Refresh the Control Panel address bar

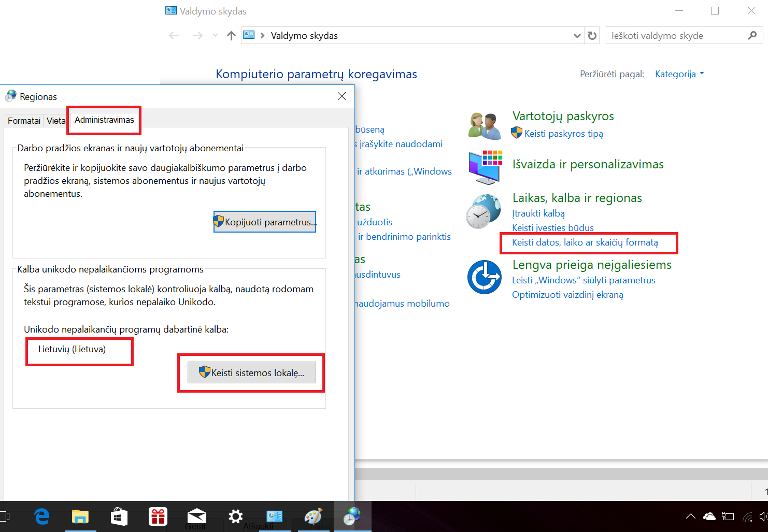pyautogui.click(x=592, y=36)
